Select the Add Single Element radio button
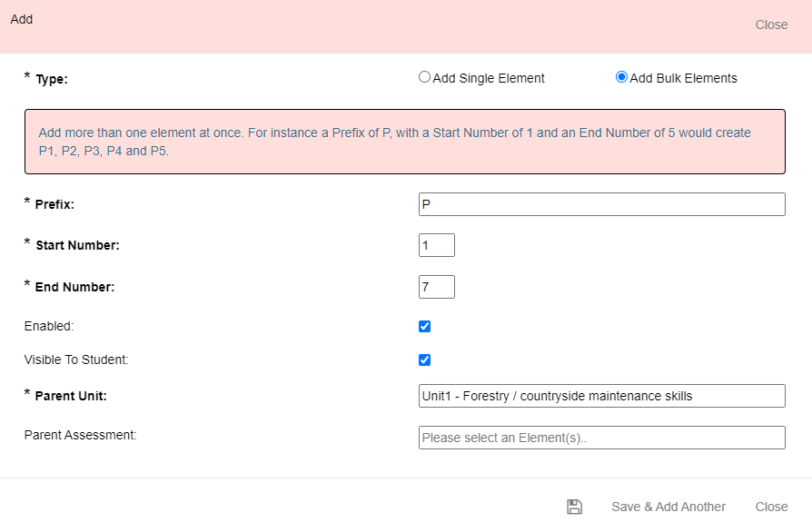Viewport: 812px width, 532px height. coord(424,77)
